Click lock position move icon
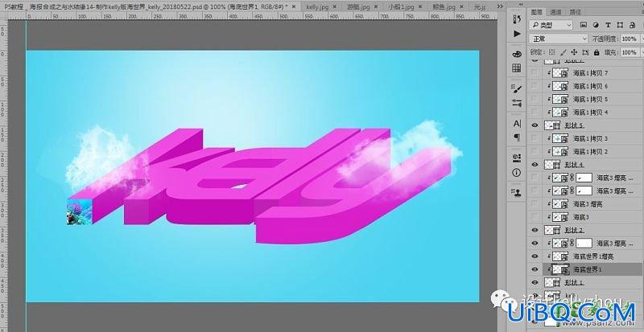 point(574,52)
